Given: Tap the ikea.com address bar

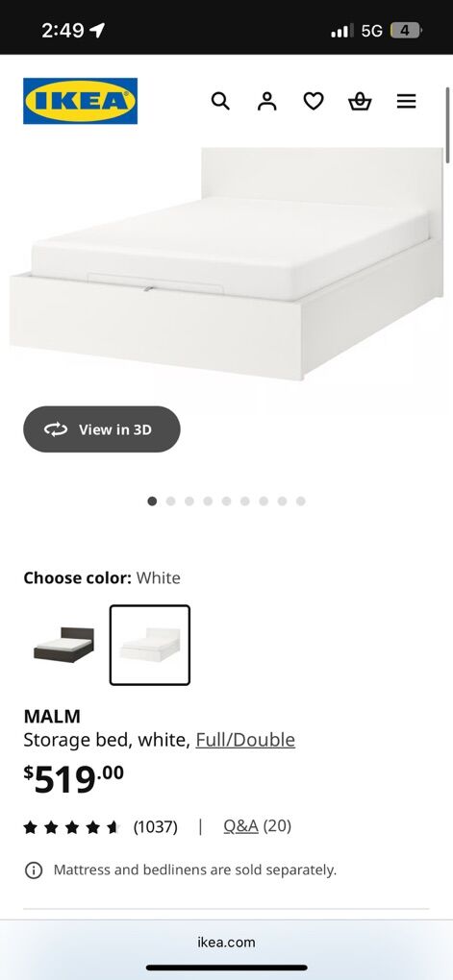Looking at the screenshot, I should point(227,942).
